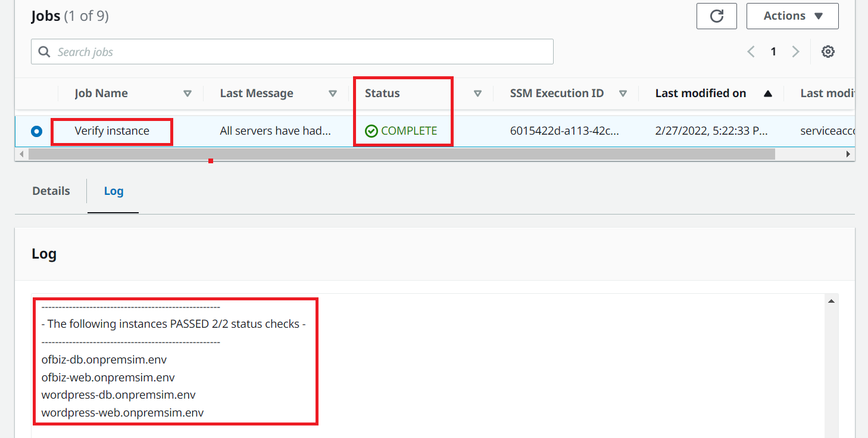
Task: Click the Last Message column header
Action: coord(257,94)
